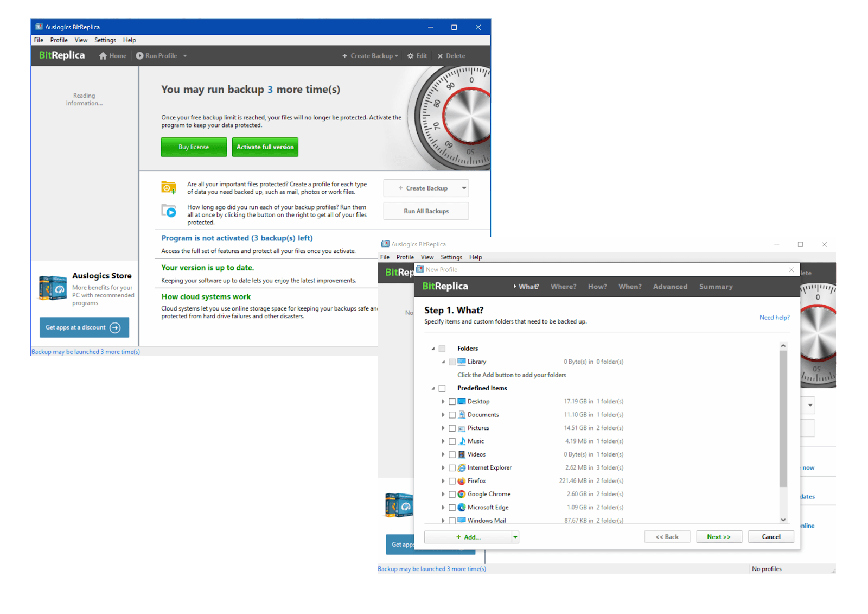Click Create Backup in the dark toolbar

370,56
